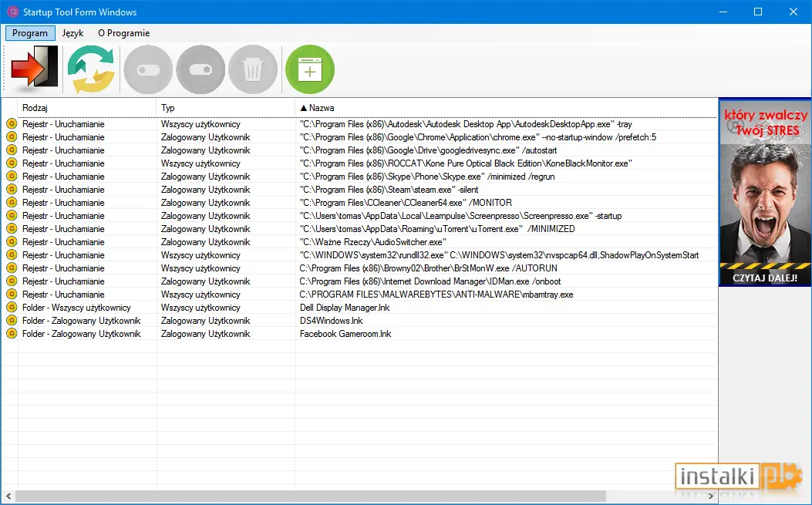
Task: Click the horizontal scrollbar right arrow
Action: click(x=710, y=497)
